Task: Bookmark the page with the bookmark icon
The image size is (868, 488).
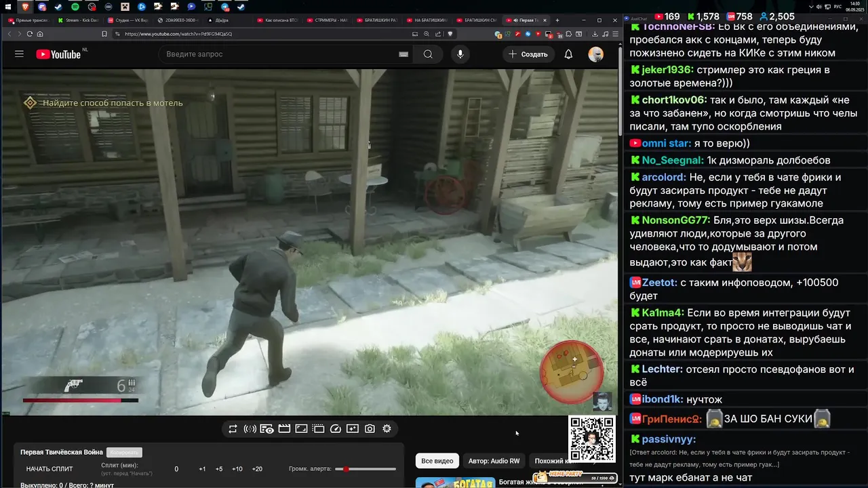Action: (104, 34)
